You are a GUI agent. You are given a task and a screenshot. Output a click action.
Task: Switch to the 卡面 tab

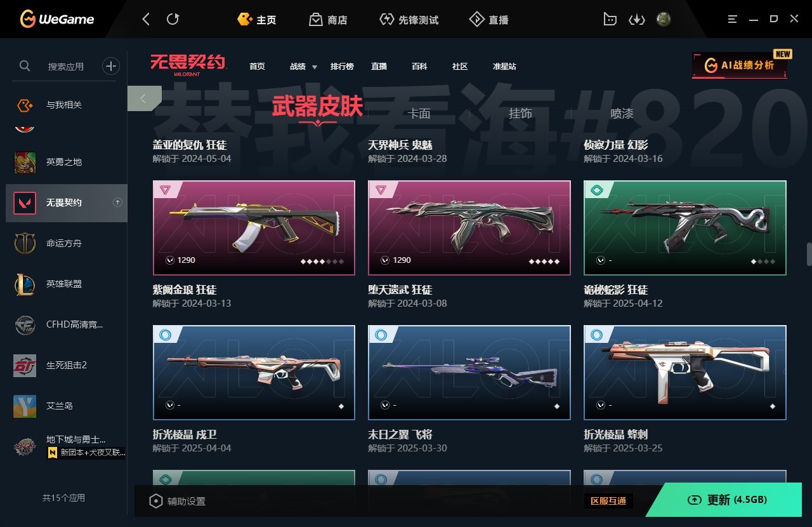pyautogui.click(x=419, y=113)
